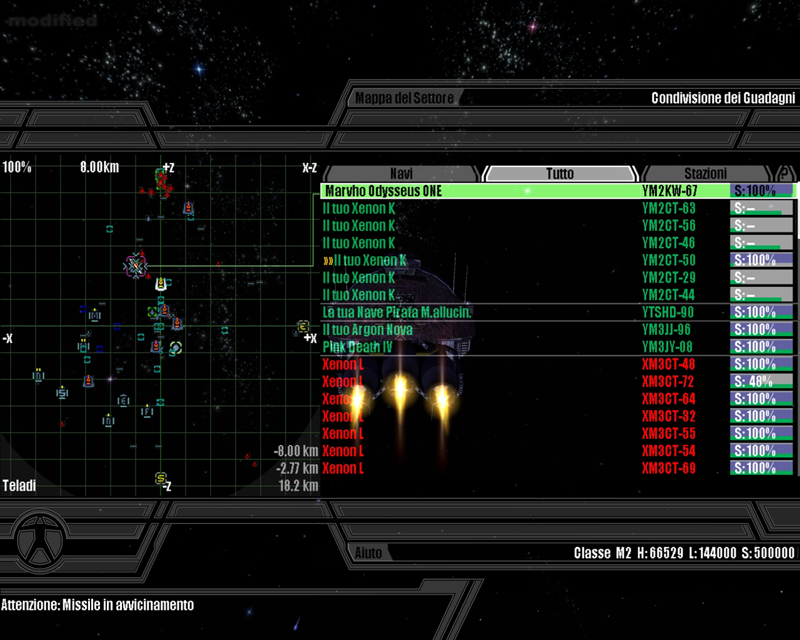
Task: Open the Aiuto help button
Action: [368, 553]
